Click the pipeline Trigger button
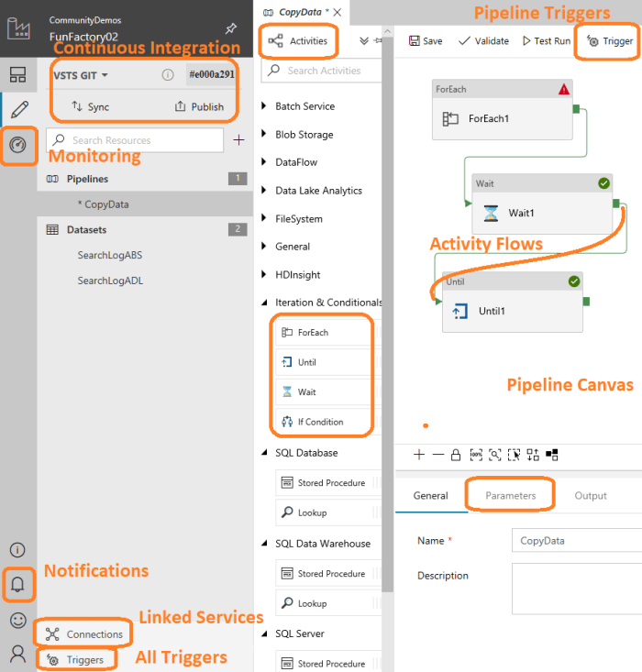This screenshot has width=642, height=672. tap(610, 41)
